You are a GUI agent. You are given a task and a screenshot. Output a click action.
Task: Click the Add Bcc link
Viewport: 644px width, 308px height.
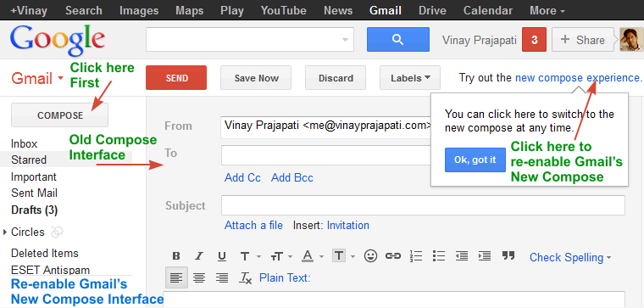(292, 177)
